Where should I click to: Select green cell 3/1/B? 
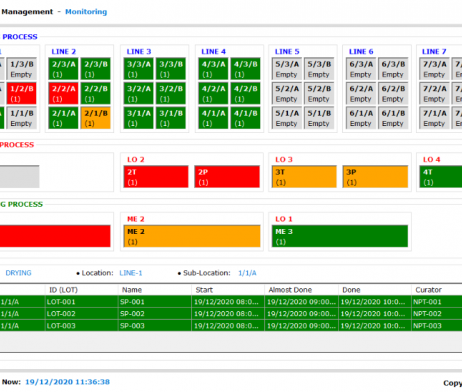[171, 118]
